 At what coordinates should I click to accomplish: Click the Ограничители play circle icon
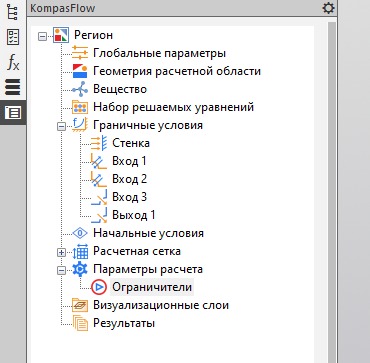(x=99, y=287)
